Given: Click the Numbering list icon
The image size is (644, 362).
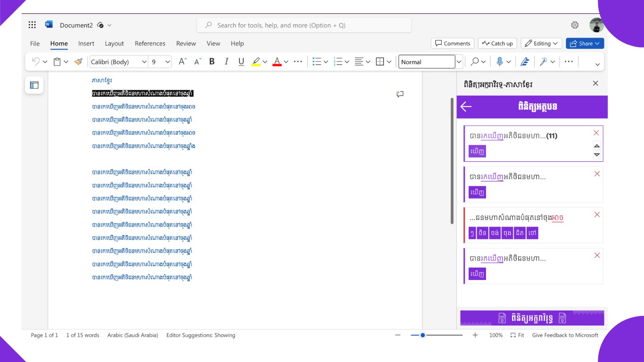Looking at the screenshot, I should [338, 62].
